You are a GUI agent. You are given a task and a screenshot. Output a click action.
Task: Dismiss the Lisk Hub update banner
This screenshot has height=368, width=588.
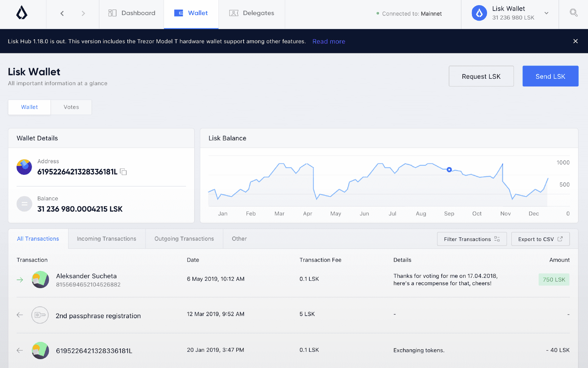click(575, 41)
